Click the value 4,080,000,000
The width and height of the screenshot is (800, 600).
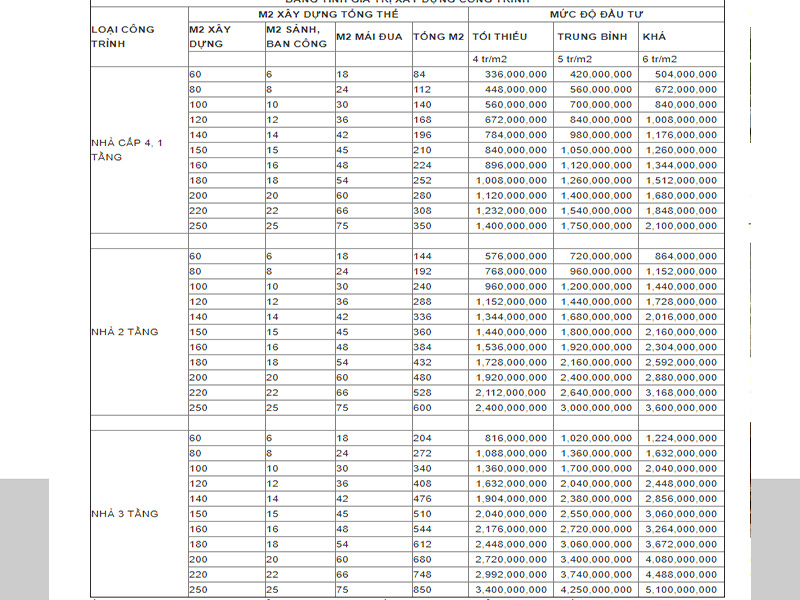[x=681, y=560]
